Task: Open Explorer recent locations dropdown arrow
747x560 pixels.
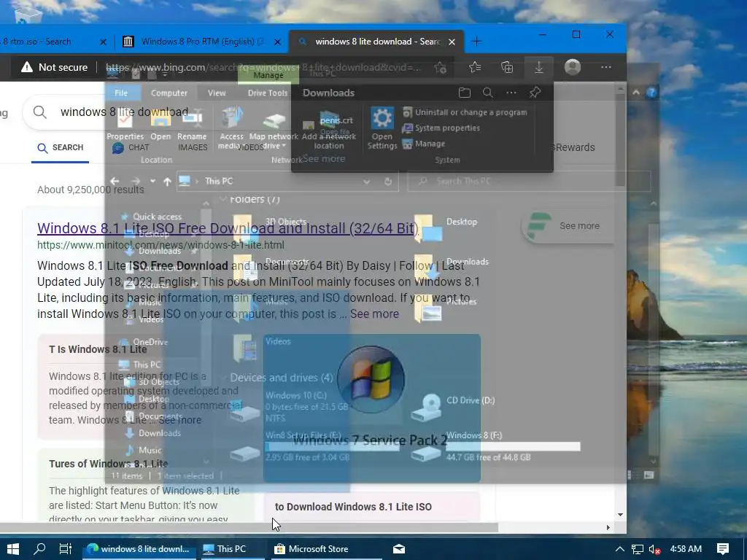Action: (152, 181)
